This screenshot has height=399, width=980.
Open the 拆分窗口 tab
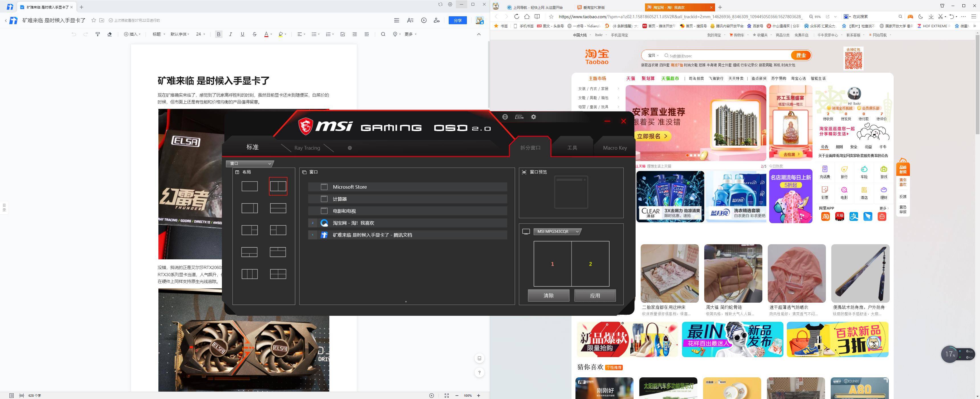[x=530, y=147]
